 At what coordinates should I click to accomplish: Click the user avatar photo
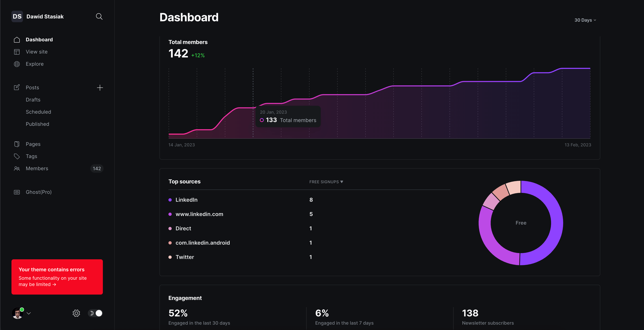tap(18, 313)
